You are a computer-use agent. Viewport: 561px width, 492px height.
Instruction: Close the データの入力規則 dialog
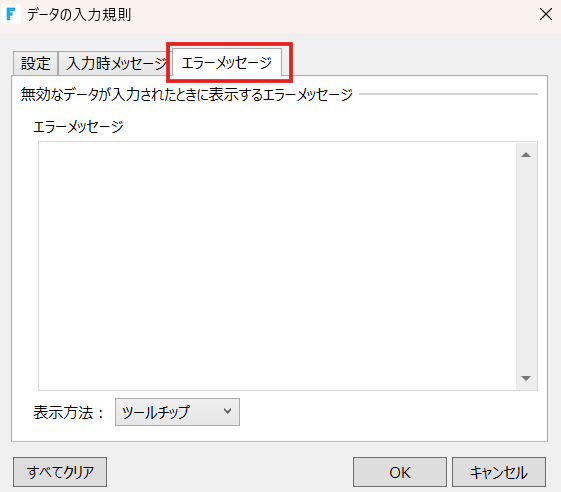tap(546, 14)
